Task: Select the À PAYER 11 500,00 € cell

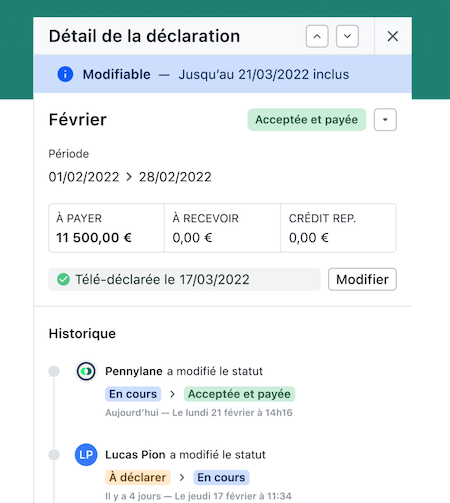Action: click(106, 228)
